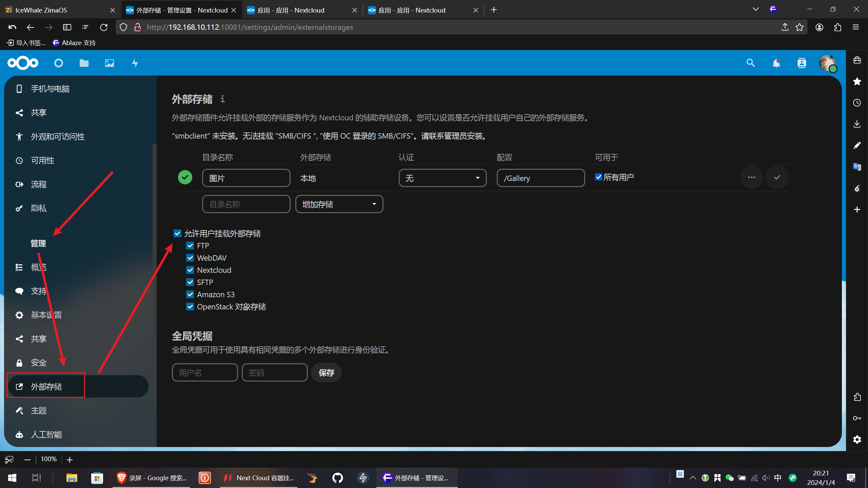
Task: Open 基本设置 admin section
Action: click(78, 315)
